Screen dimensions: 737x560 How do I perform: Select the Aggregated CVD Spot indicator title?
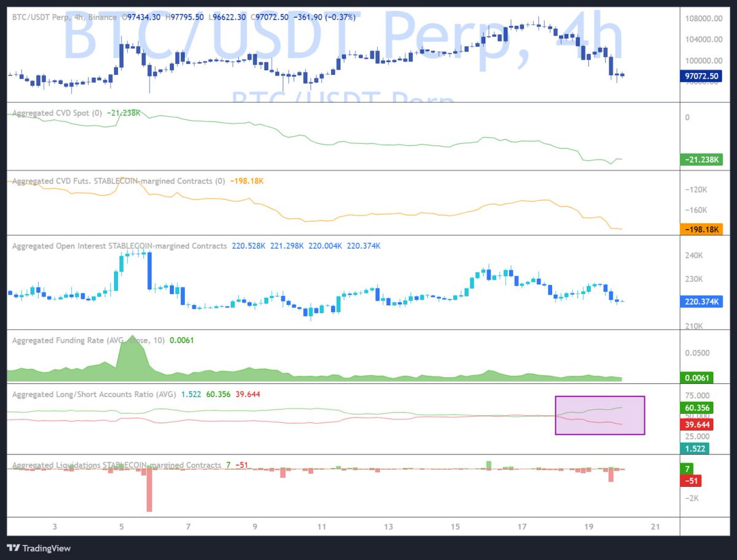pyautogui.click(x=57, y=113)
